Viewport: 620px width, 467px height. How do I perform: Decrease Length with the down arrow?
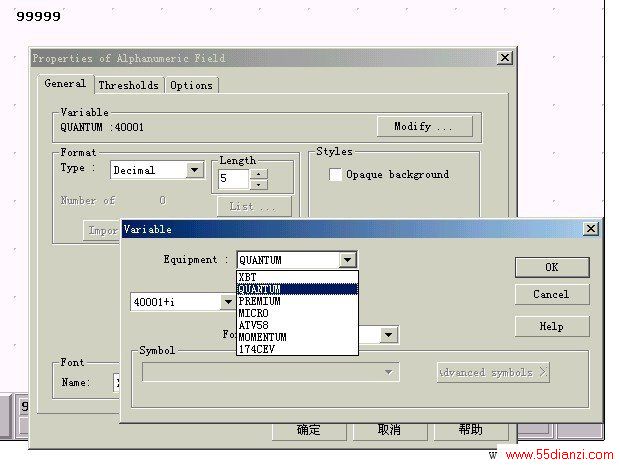259,185
